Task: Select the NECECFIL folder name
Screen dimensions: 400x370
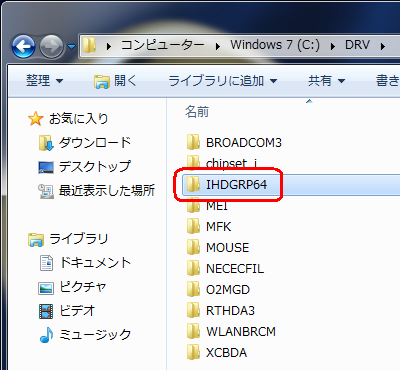Action: (x=235, y=269)
